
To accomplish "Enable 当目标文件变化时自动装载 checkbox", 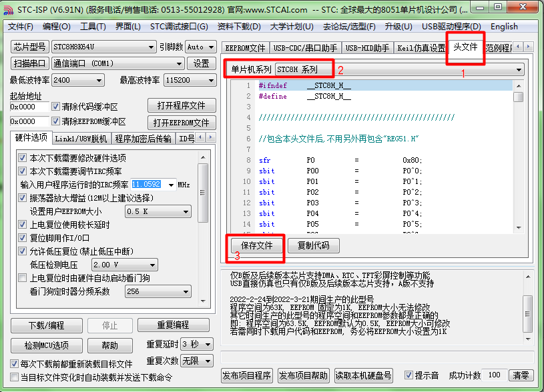I will click(x=14, y=377).
